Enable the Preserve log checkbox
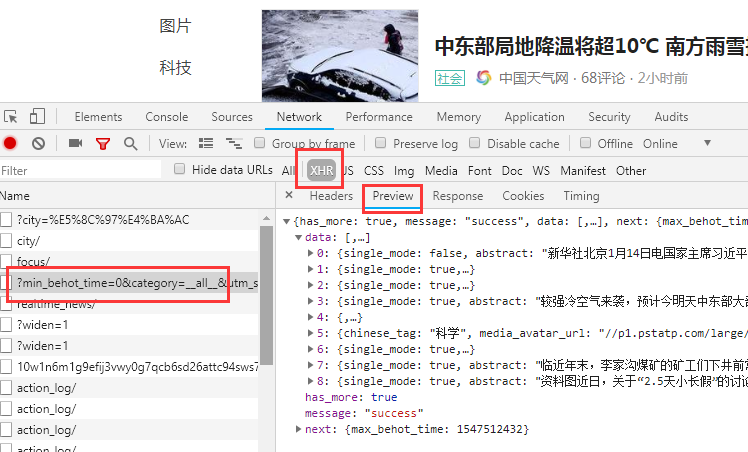 coord(381,143)
